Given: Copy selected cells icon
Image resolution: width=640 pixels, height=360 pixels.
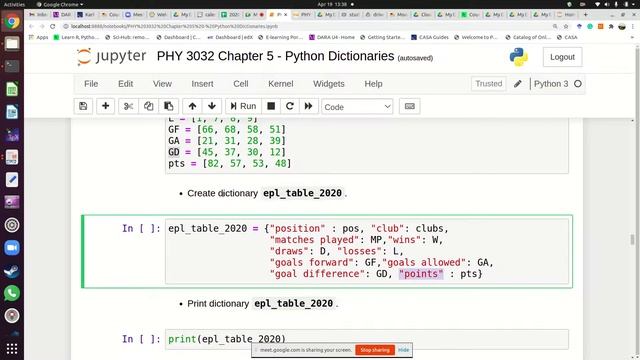Looking at the screenshot, I should tap(148, 106).
